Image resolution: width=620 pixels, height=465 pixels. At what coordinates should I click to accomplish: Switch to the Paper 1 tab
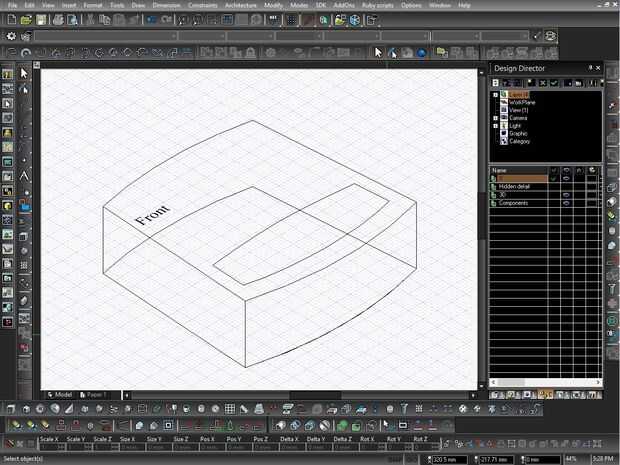[95, 394]
